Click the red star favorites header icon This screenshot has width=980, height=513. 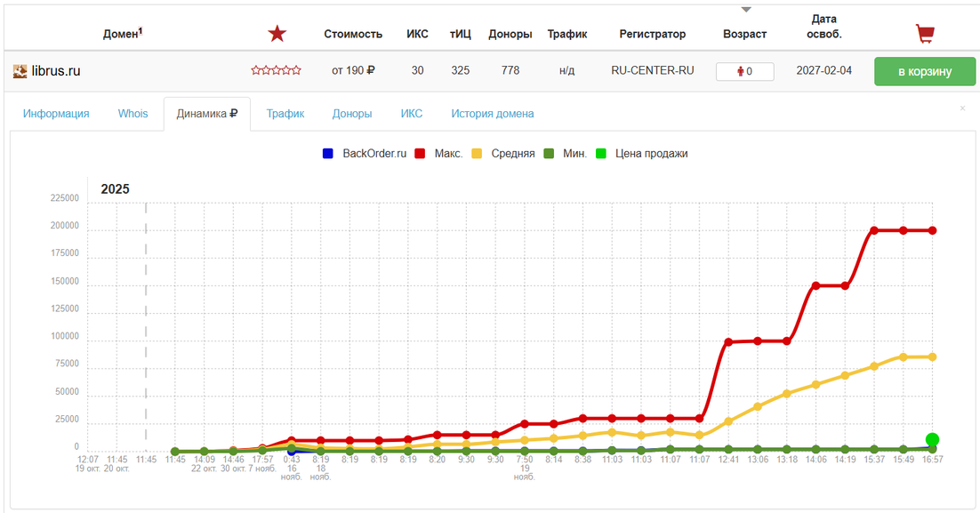click(x=277, y=34)
